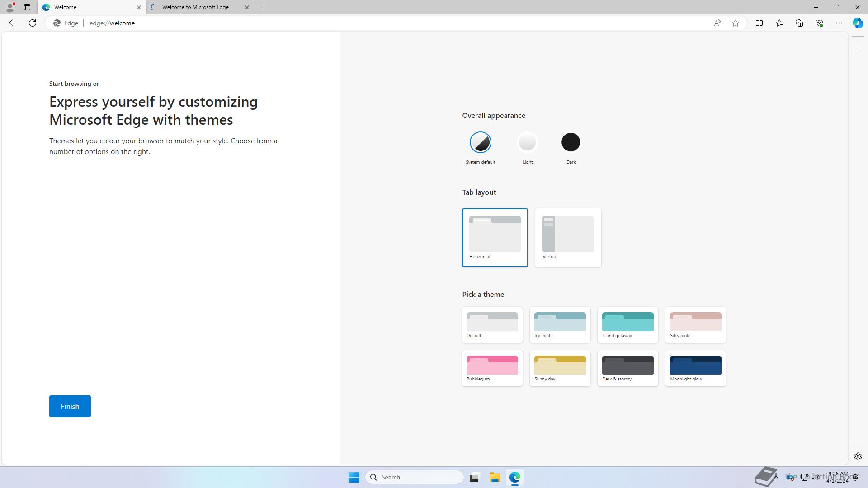Switch to Welcome to Microsoft Edge tab
Viewport: 868px width, 488px height.
195,7
